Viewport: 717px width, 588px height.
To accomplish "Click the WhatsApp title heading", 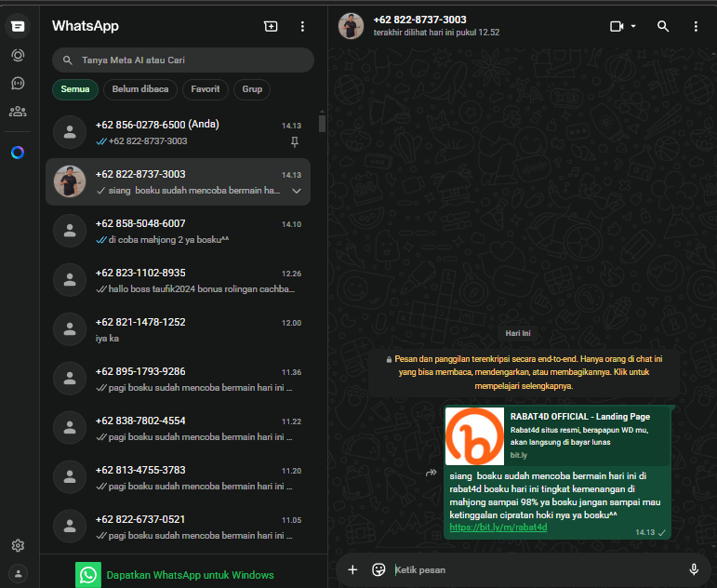I will click(86, 26).
